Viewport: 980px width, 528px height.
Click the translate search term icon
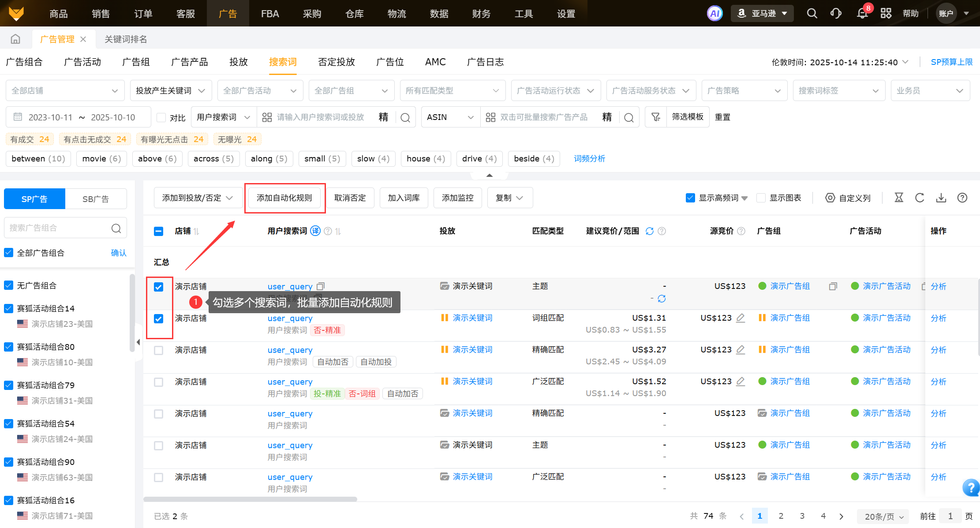315,231
